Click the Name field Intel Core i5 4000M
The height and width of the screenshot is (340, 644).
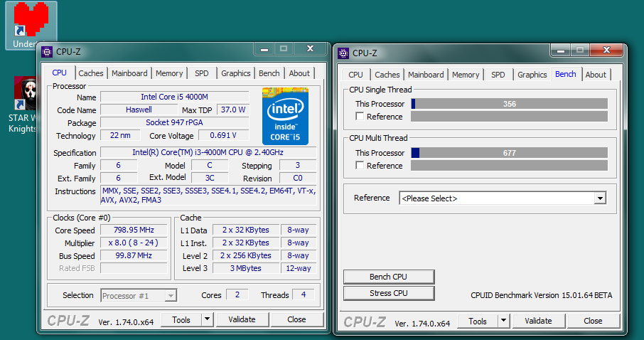click(x=175, y=97)
